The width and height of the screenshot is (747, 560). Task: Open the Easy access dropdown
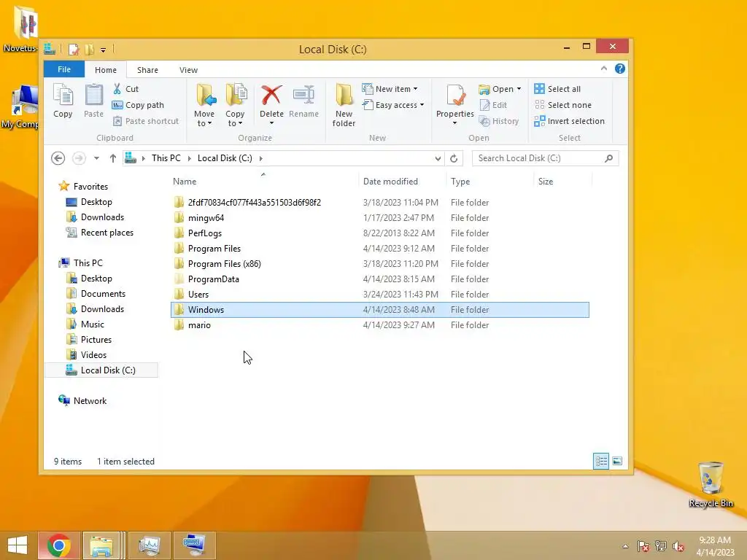[393, 105]
